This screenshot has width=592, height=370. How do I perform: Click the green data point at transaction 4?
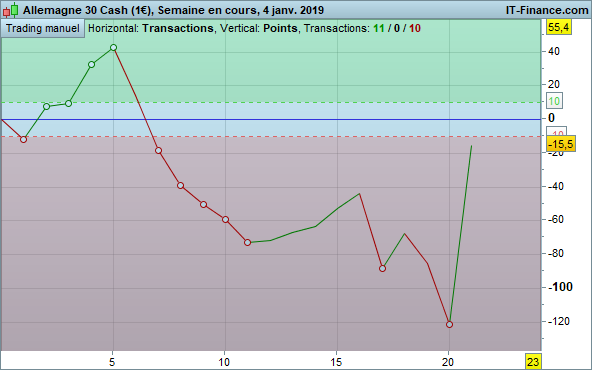point(91,65)
